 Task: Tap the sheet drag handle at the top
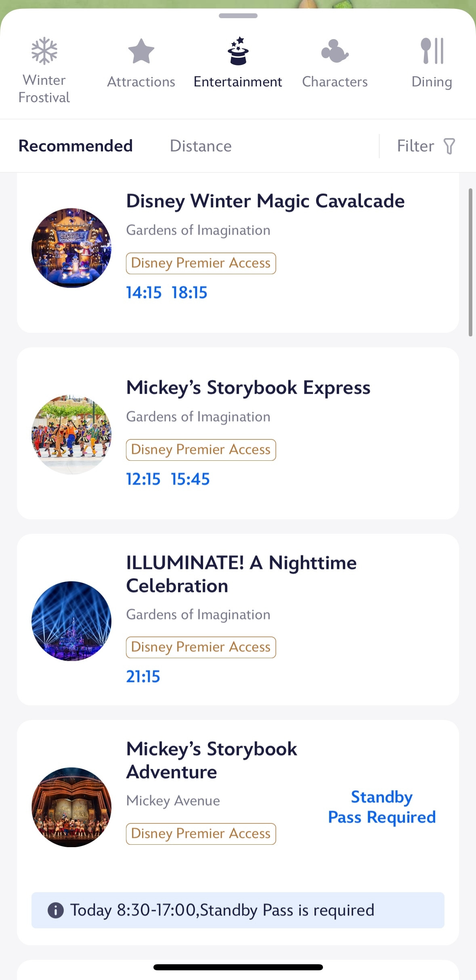pos(238,16)
